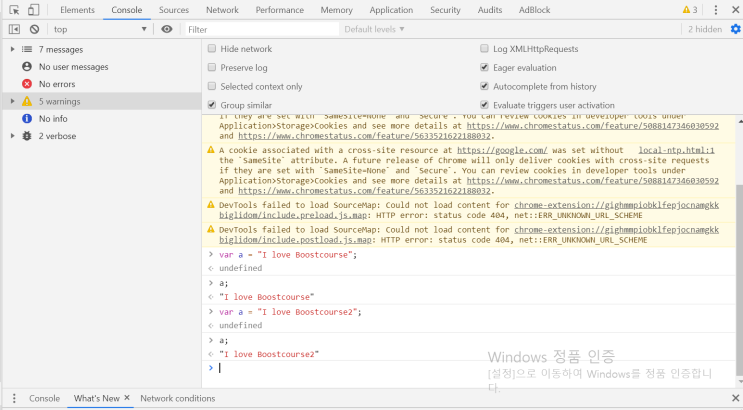The height and width of the screenshot is (410, 743).
Task: Uncheck 'Evaluate triggers user activation' checkbox
Action: (484, 105)
